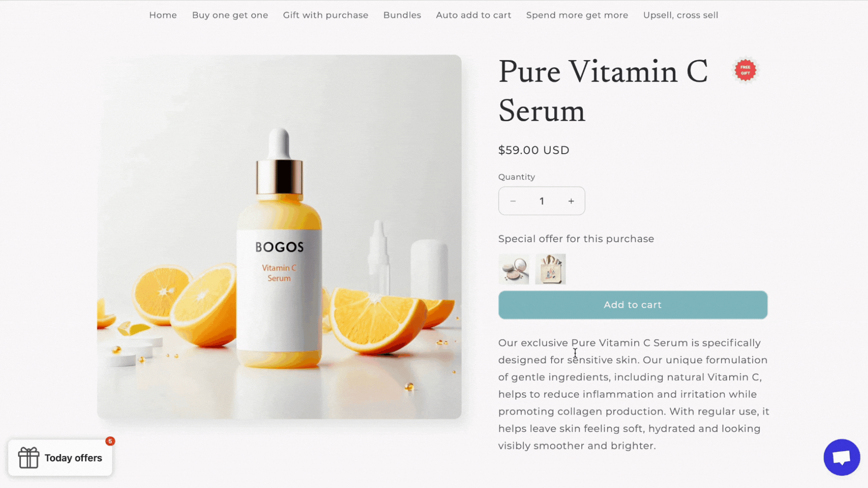Click the notification badge on Today offers
This screenshot has width=868, height=488.
(x=110, y=441)
